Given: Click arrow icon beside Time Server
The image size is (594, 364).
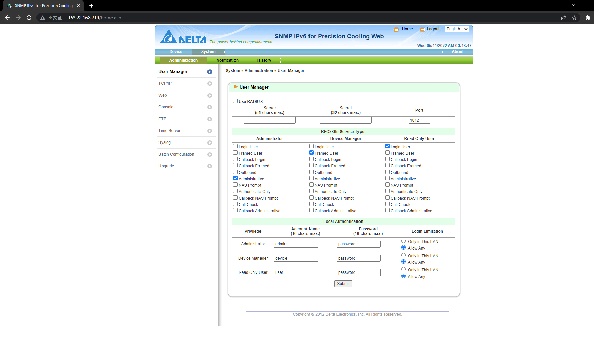Looking at the screenshot, I should [209, 131].
